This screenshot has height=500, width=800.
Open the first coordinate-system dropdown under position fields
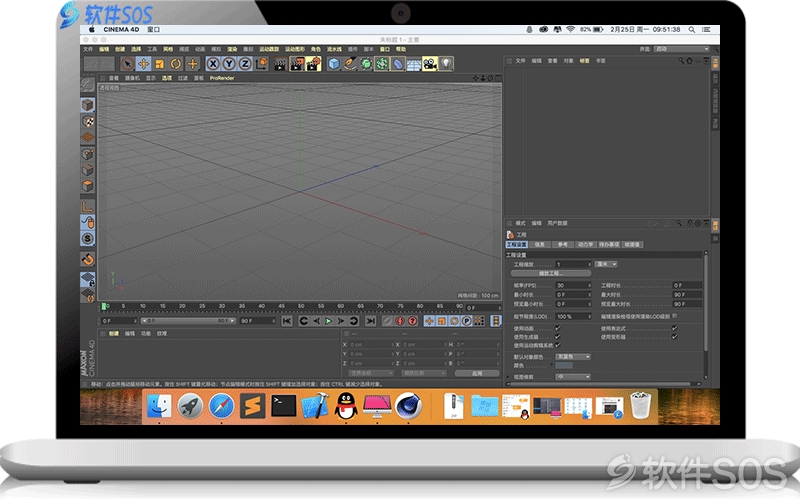[x=370, y=373]
